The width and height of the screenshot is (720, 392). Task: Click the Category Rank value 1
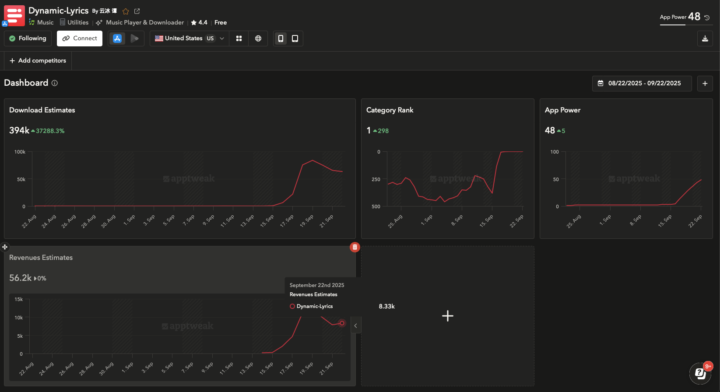pyautogui.click(x=368, y=130)
